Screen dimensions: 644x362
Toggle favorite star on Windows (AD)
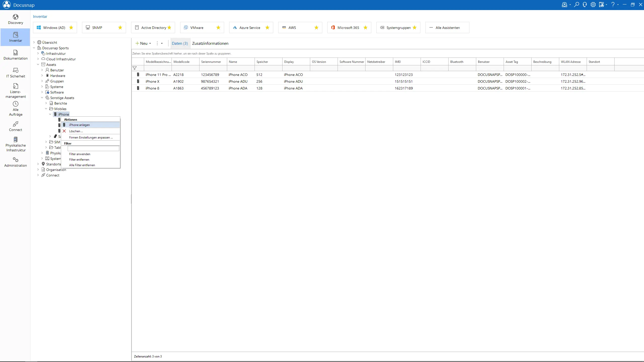pyautogui.click(x=71, y=28)
